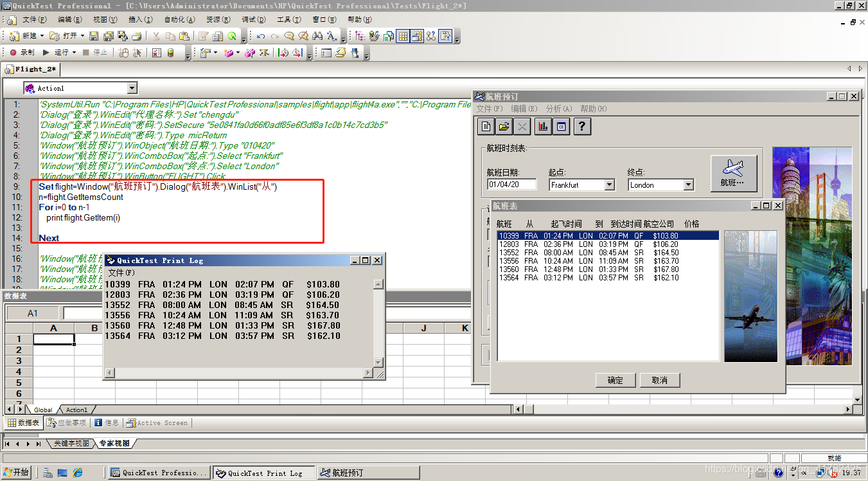This screenshot has height=481, width=868.
Task: Select the Active Screen panel tab
Action: (157, 422)
